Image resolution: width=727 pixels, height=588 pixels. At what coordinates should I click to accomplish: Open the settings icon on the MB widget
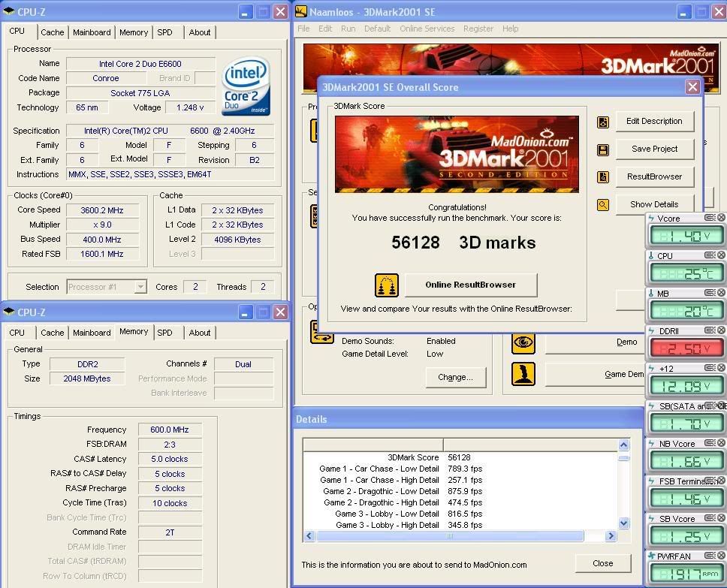(710, 293)
